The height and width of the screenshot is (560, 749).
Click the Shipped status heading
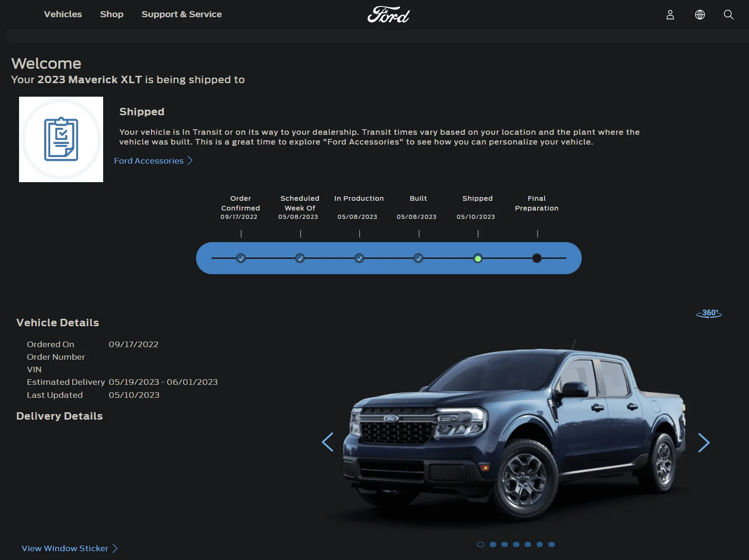click(142, 112)
